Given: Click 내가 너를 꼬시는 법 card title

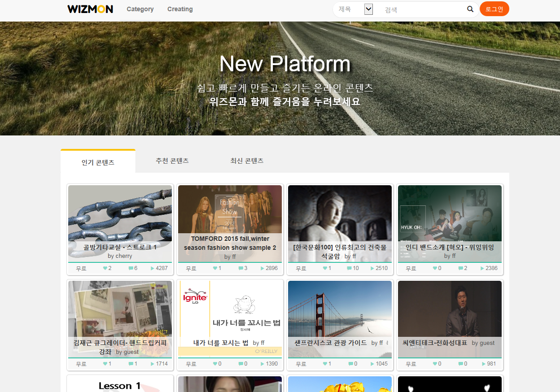Looking at the screenshot, I should pyautogui.click(x=221, y=343).
